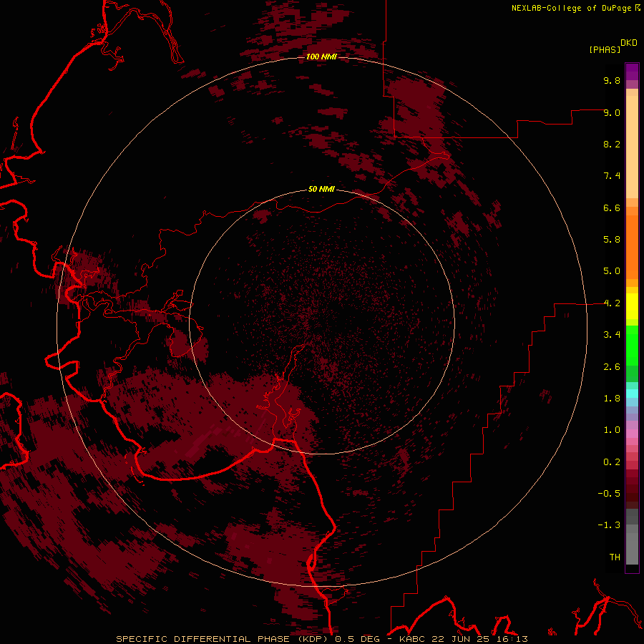Click the 2.6 scale value

(612, 367)
